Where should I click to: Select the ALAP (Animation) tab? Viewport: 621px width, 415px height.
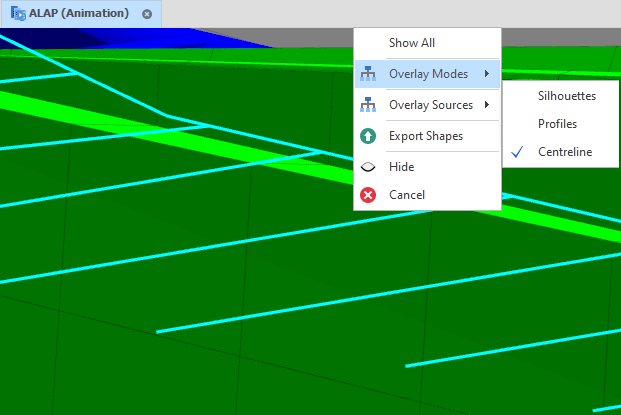coord(81,14)
